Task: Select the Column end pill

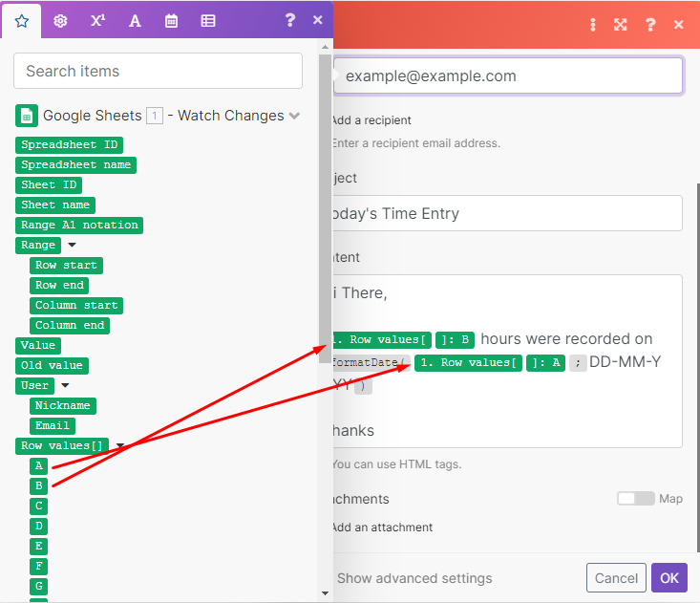Action: [70, 326]
